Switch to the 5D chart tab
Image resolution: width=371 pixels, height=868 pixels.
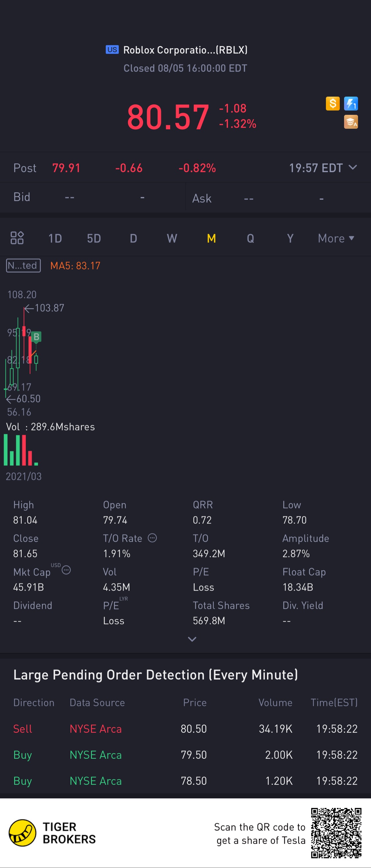(x=94, y=238)
